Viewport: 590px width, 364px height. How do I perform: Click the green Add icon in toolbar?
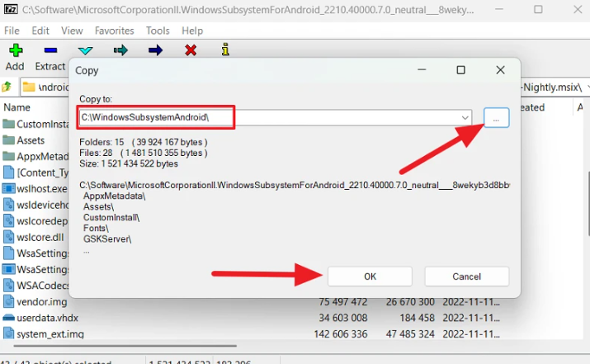[16, 50]
